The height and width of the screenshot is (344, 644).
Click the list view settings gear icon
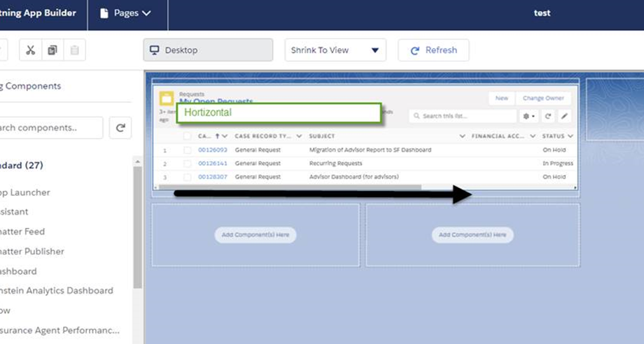[528, 116]
